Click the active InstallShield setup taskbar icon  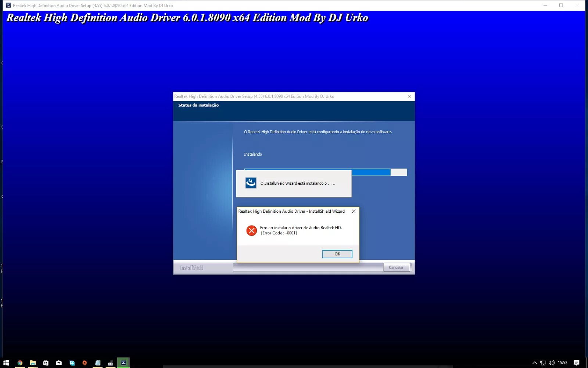[123, 362]
